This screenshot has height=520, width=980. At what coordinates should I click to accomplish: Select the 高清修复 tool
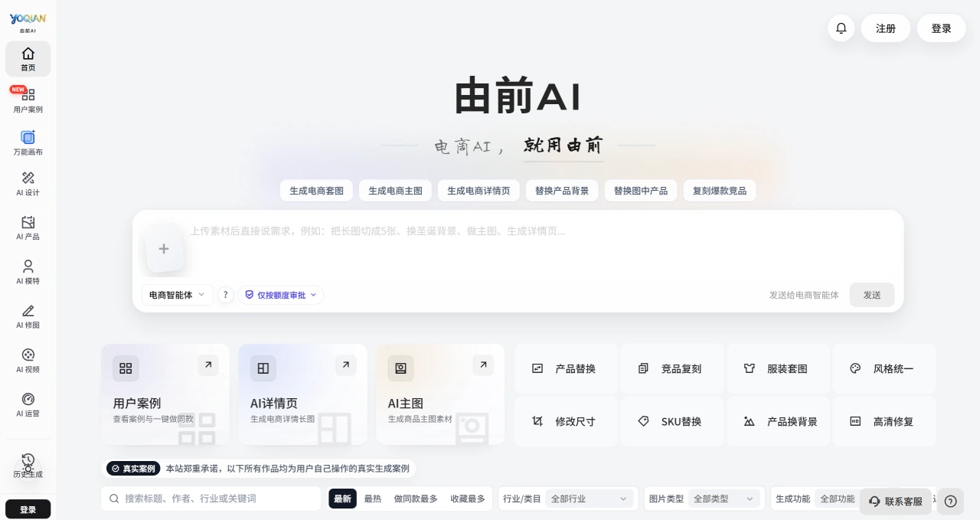click(x=884, y=421)
